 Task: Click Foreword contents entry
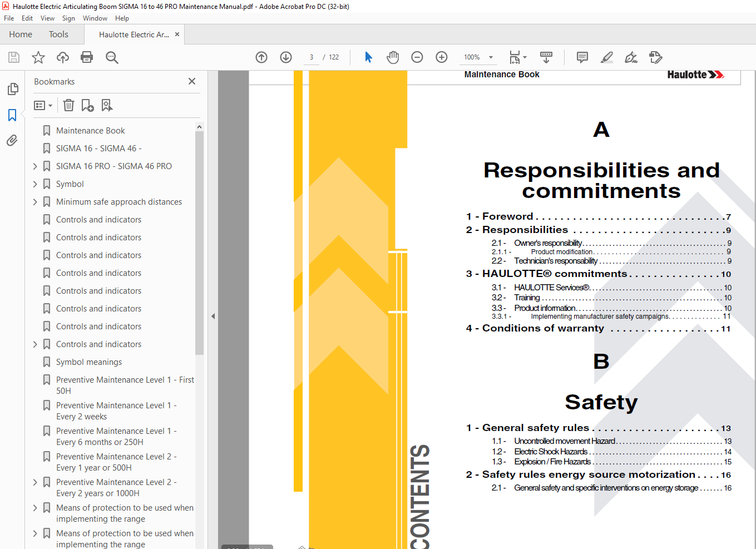point(599,216)
